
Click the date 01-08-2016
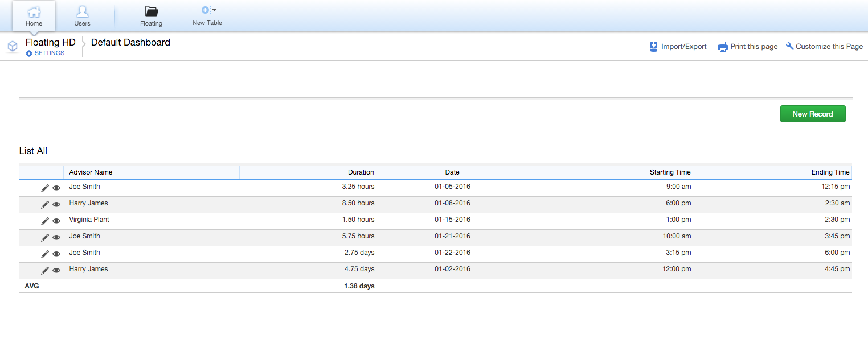[x=452, y=203]
